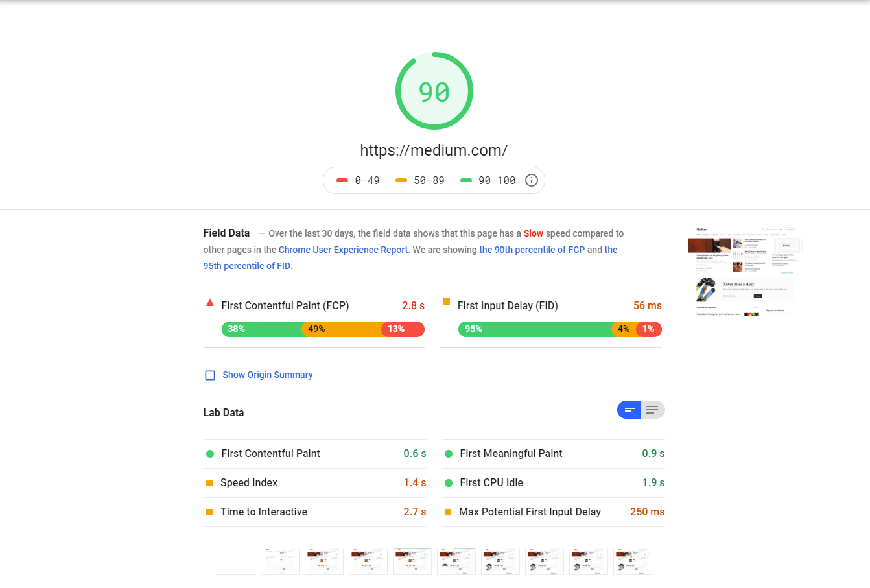The height and width of the screenshot is (588, 870).
Task: Switch Lab Data to compact view
Action: pyautogui.click(x=629, y=410)
